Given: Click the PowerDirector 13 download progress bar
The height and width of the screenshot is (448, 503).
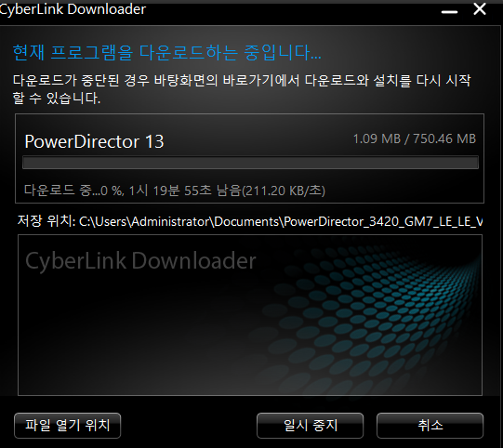Looking at the screenshot, I should click(250, 163).
